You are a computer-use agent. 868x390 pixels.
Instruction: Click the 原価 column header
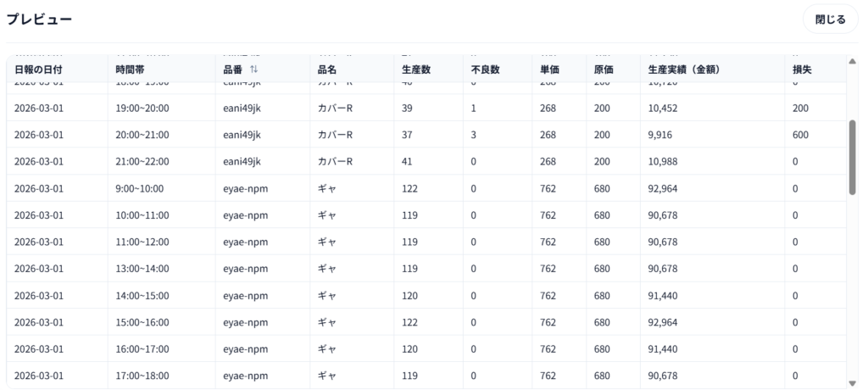pyautogui.click(x=604, y=70)
